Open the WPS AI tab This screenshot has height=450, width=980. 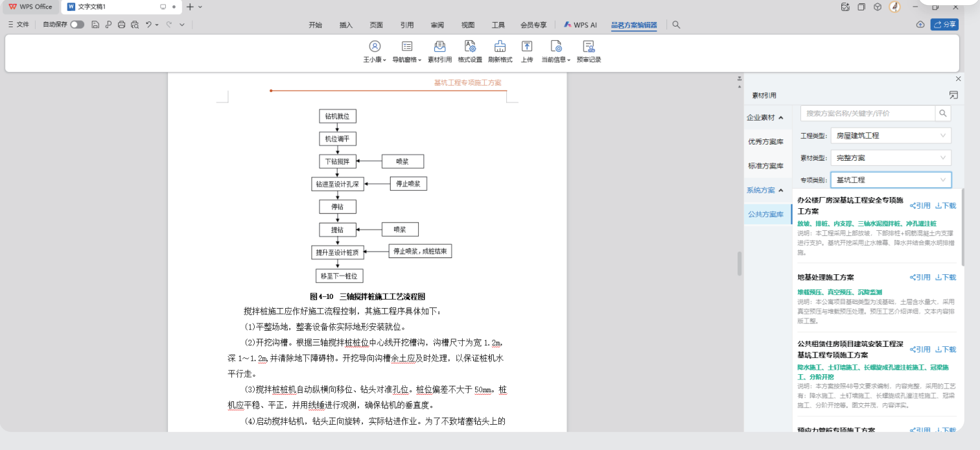pyautogui.click(x=580, y=25)
